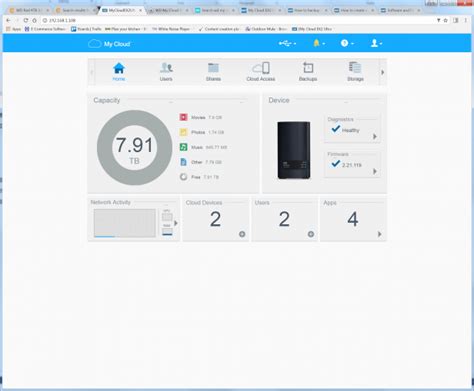Switch to the Software and browser tab
The image size is (474, 391).
click(400, 11)
